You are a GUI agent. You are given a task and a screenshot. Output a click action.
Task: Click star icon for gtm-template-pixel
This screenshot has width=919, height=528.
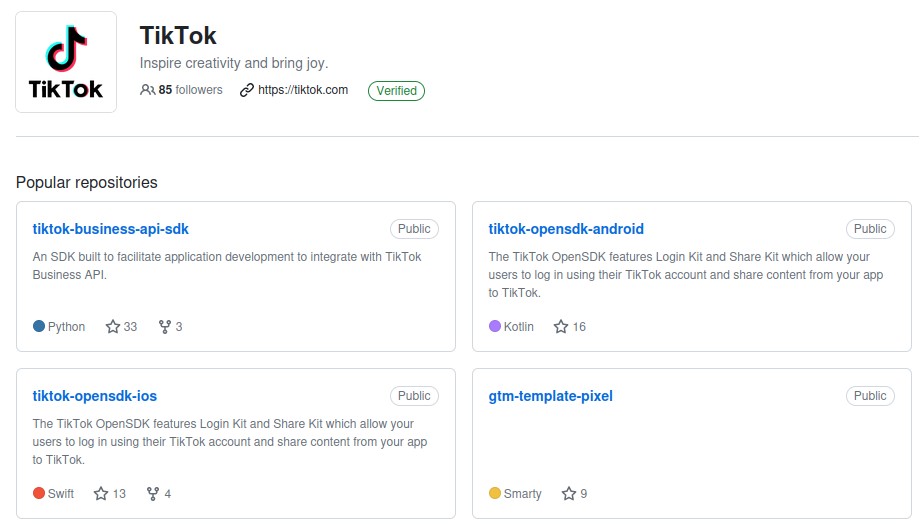click(x=569, y=494)
